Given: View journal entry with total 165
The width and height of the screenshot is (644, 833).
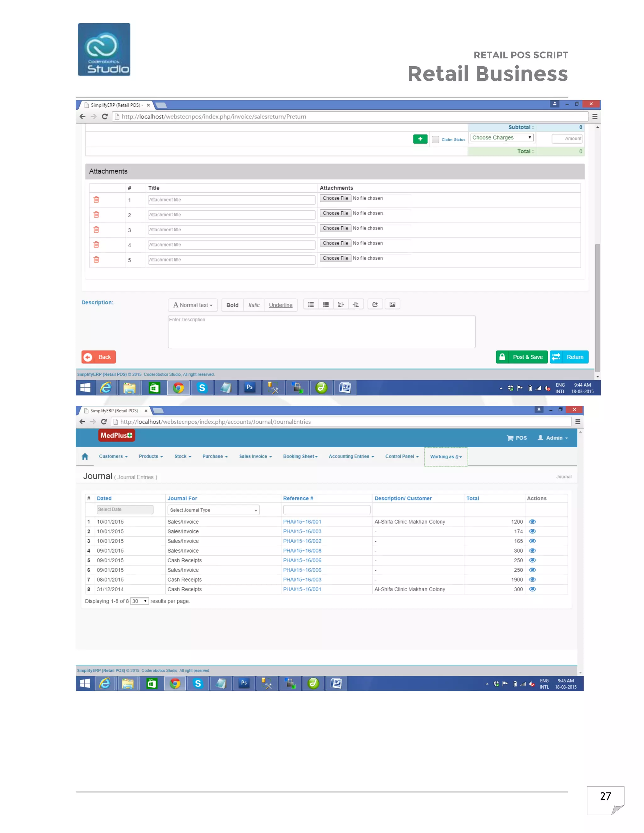Looking at the screenshot, I should click(533, 541).
